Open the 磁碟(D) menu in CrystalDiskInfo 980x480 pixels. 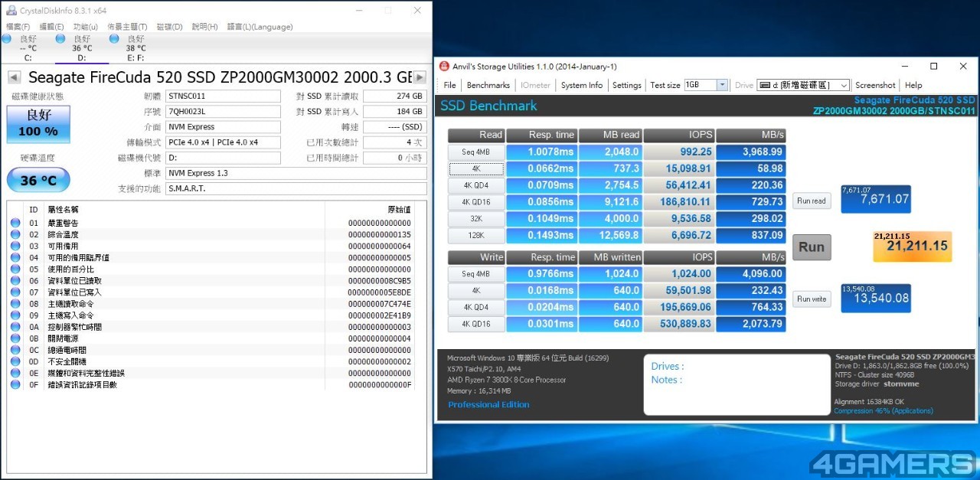tap(169, 27)
